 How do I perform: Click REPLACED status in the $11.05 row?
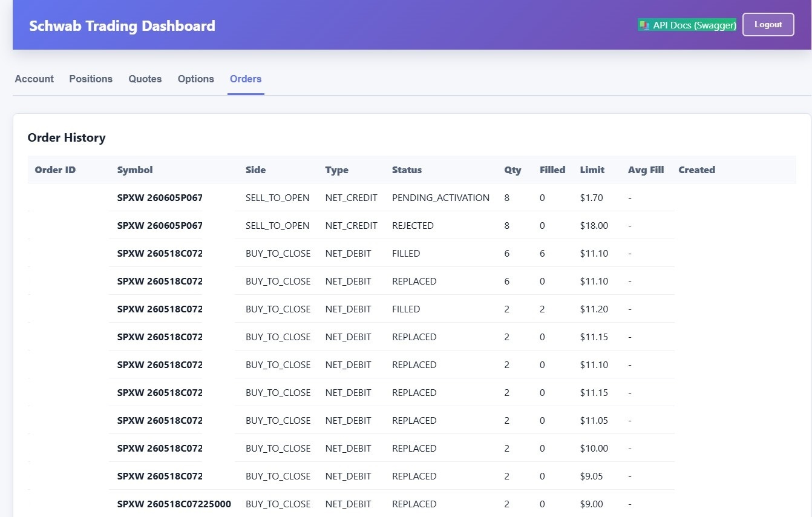[x=414, y=421]
